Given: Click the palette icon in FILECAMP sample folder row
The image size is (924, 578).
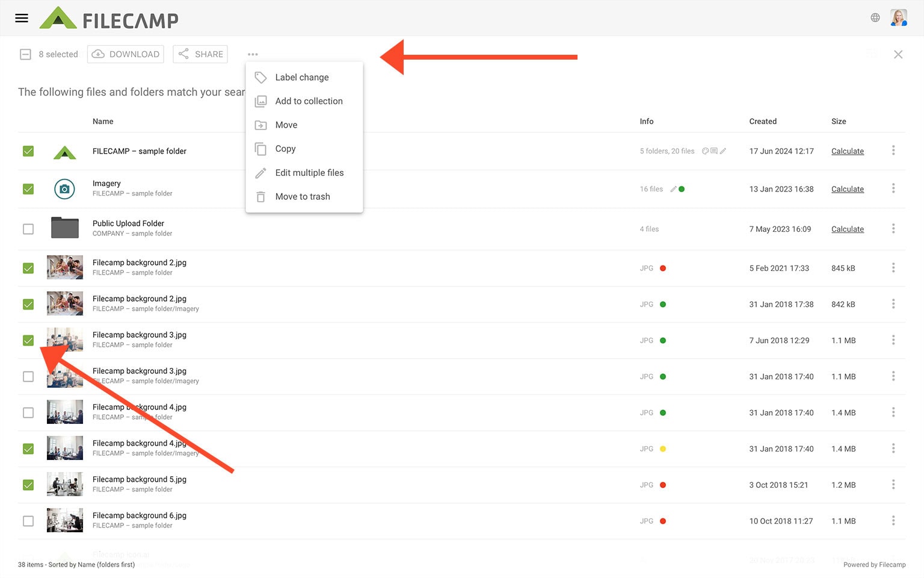Looking at the screenshot, I should click(x=705, y=151).
